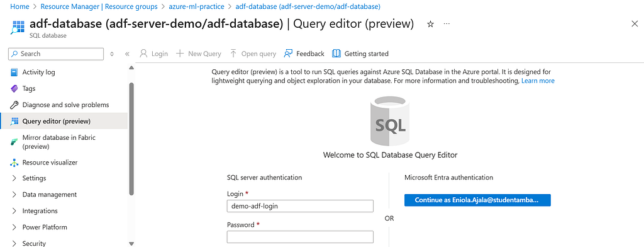Click the plus icon for New Query
The height and width of the screenshot is (247, 644).
[179, 54]
